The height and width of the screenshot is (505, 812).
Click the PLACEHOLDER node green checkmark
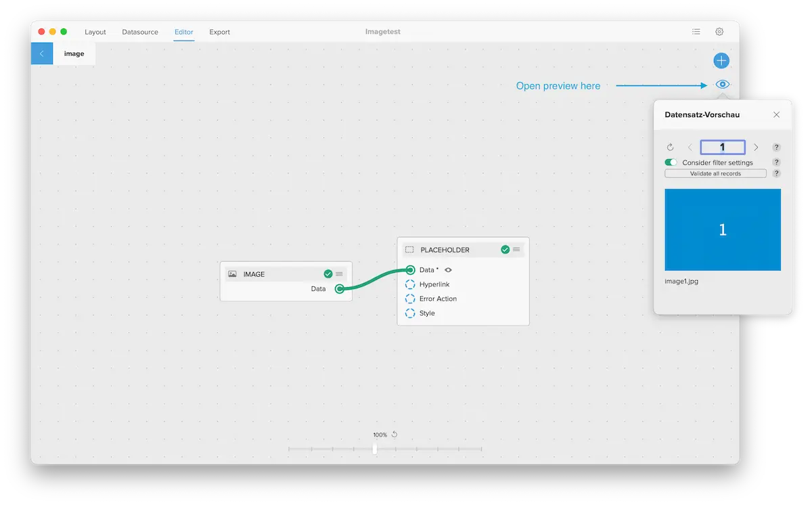pyautogui.click(x=505, y=250)
